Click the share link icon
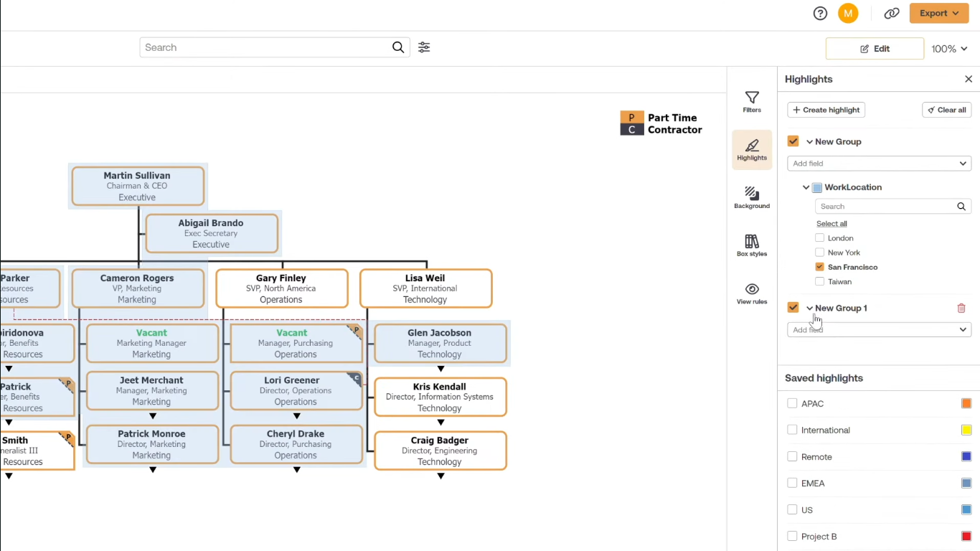Image resolution: width=980 pixels, height=551 pixels. tap(892, 13)
